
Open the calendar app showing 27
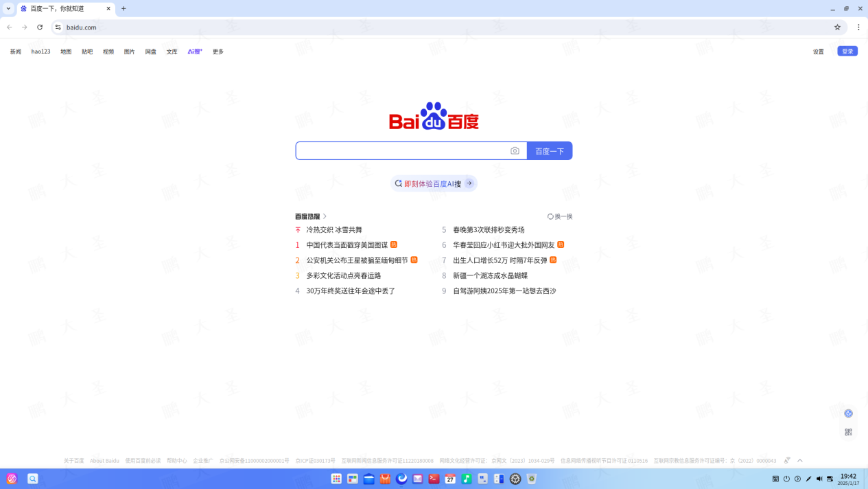click(450, 479)
